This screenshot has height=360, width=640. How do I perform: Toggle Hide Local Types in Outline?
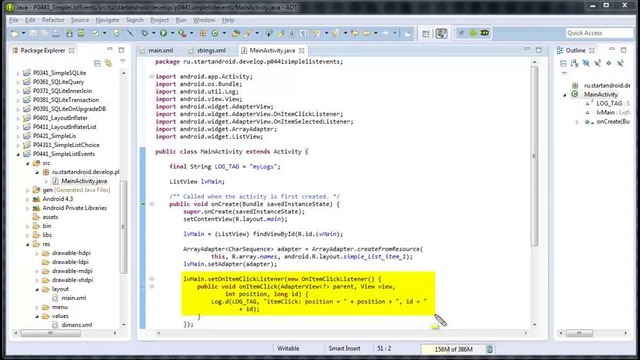coord(620,63)
